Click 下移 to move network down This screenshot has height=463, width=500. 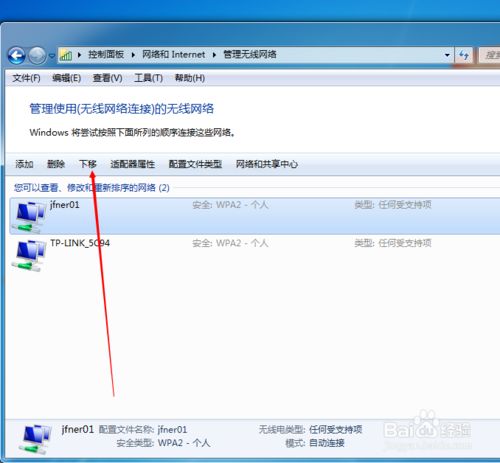point(88,164)
